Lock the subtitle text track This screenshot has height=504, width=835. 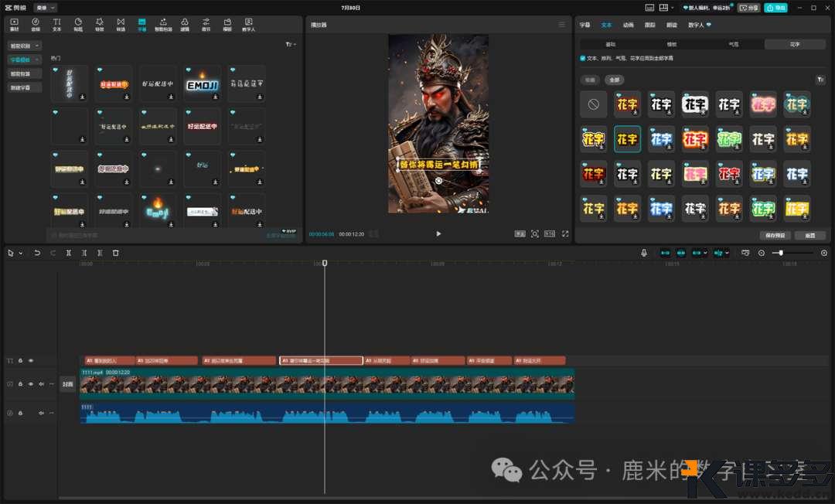click(x=20, y=360)
